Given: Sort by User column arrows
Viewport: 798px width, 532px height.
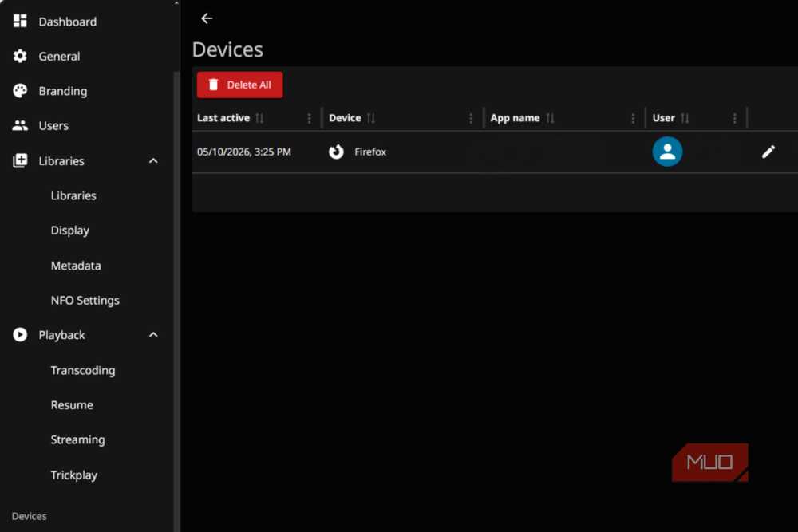Looking at the screenshot, I should tap(685, 118).
